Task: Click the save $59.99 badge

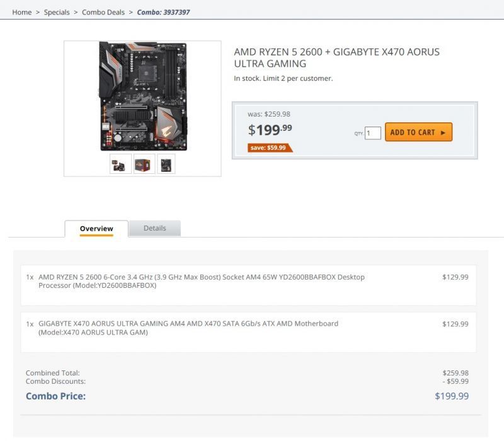Action: 270,147
